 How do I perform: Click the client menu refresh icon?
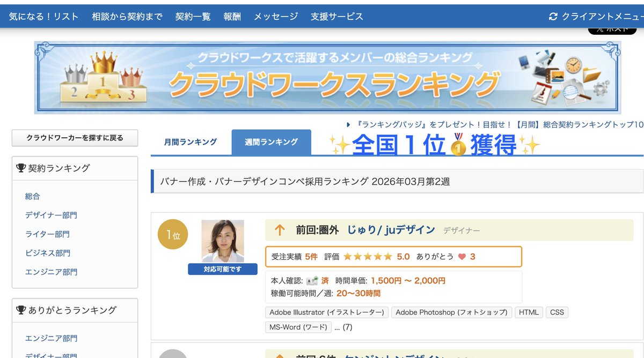(x=553, y=17)
